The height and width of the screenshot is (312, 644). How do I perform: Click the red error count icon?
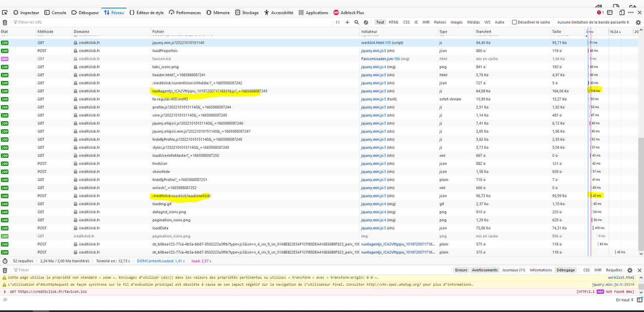tap(600, 13)
